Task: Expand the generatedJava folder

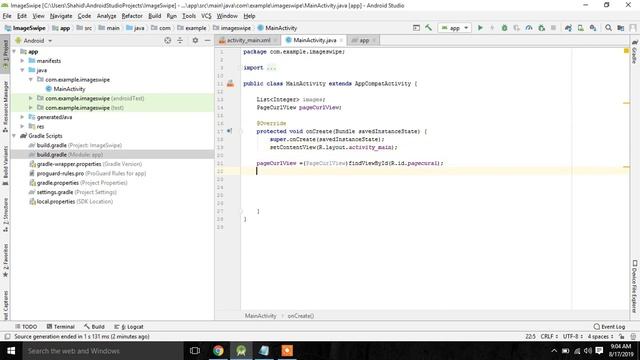Action: pos(22,117)
